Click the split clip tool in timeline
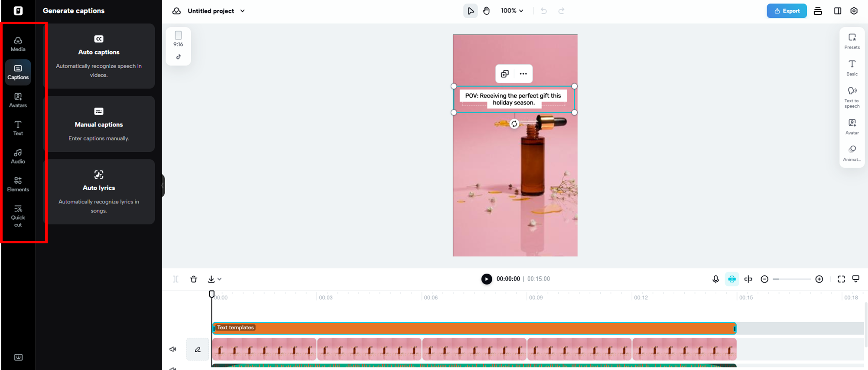Screen dimensions: 868x370 click(x=176, y=279)
